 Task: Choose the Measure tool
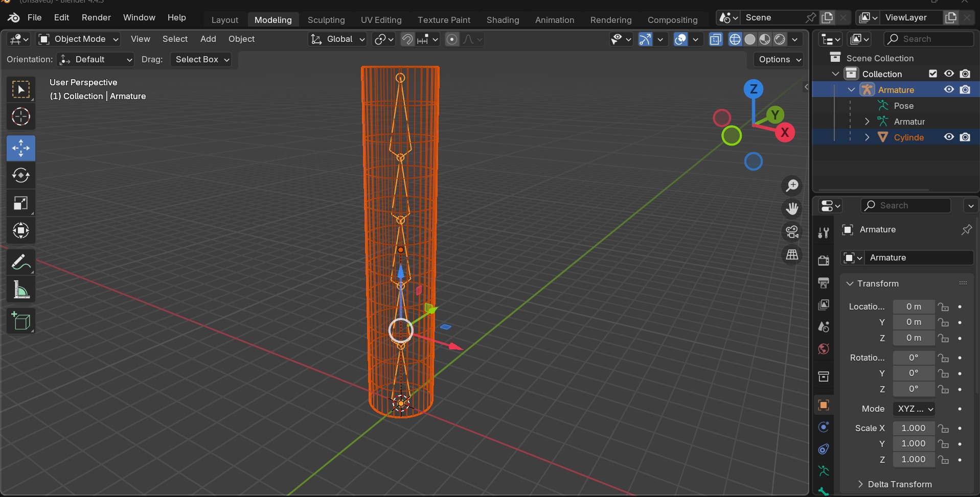tap(21, 290)
